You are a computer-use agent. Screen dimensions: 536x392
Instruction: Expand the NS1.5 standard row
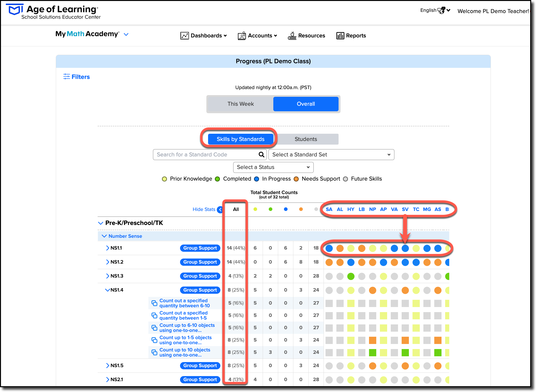click(x=108, y=366)
